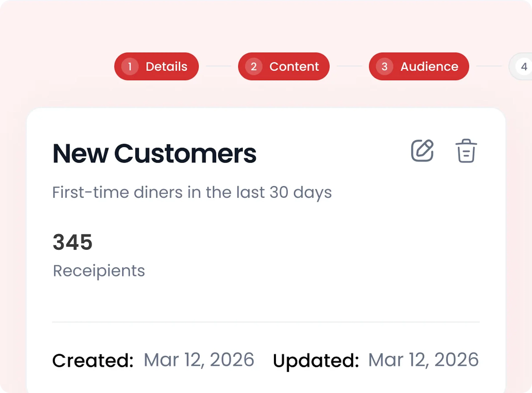Image resolution: width=532 pixels, height=393 pixels.
Task: Click the number 1 badge on Details
Action: point(130,66)
